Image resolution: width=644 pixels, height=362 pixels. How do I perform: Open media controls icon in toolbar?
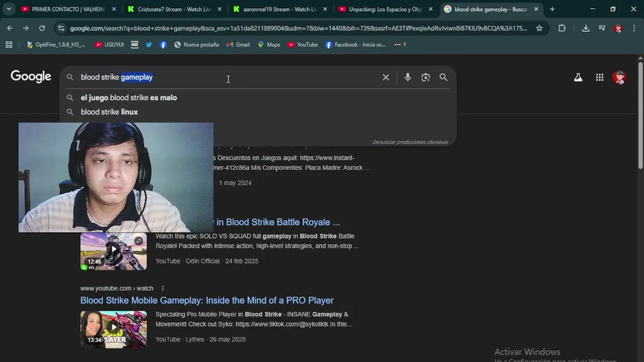tap(602, 28)
